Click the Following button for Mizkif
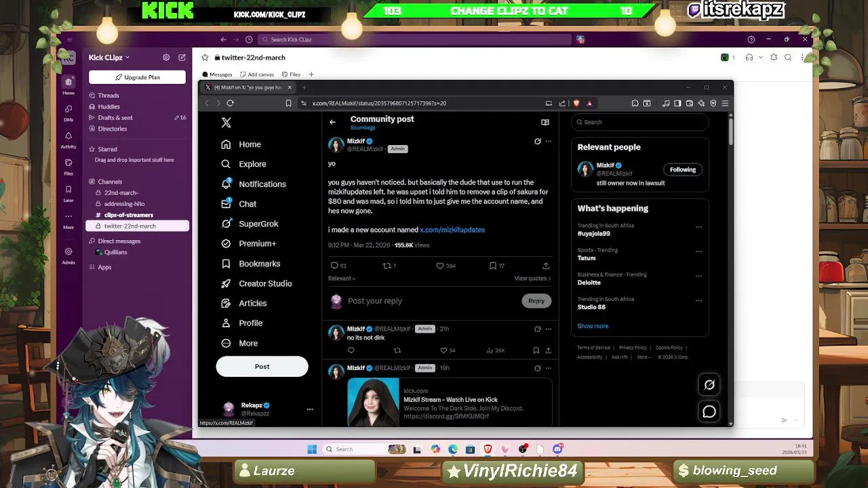Image resolution: width=868 pixels, height=488 pixels. tap(683, 169)
